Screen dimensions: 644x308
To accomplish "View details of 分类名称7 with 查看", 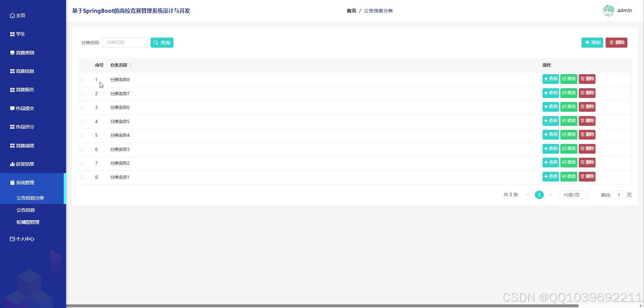I will click(550, 93).
